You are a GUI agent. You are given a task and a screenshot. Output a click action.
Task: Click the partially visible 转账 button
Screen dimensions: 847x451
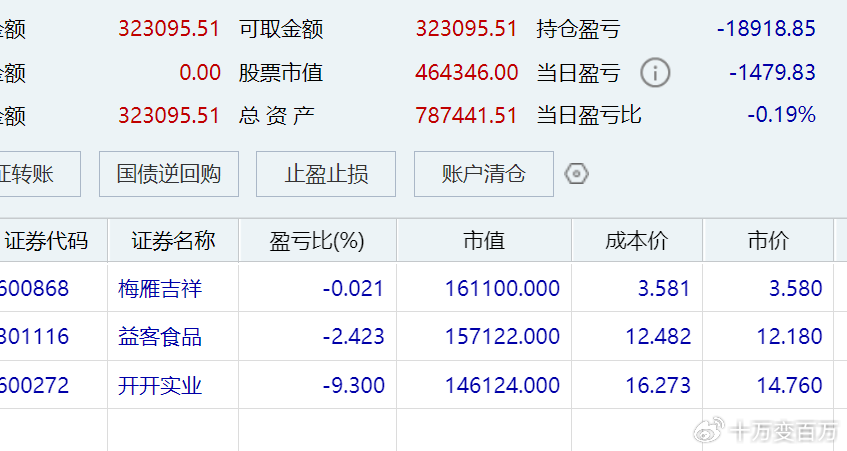[x=38, y=174]
